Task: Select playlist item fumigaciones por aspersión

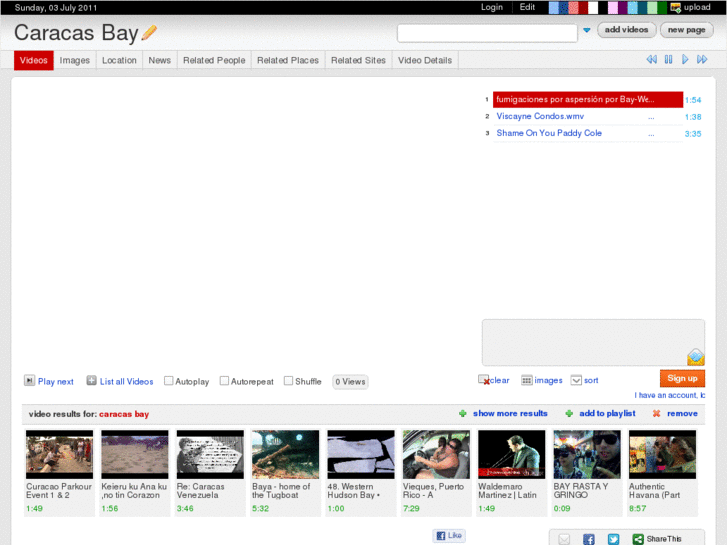Action: (588, 99)
